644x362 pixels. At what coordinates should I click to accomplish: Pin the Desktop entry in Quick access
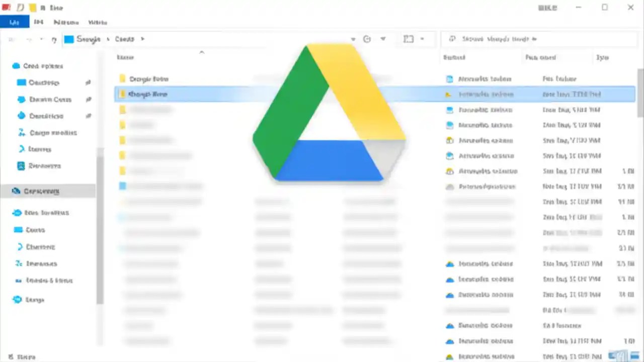tap(89, 82)
